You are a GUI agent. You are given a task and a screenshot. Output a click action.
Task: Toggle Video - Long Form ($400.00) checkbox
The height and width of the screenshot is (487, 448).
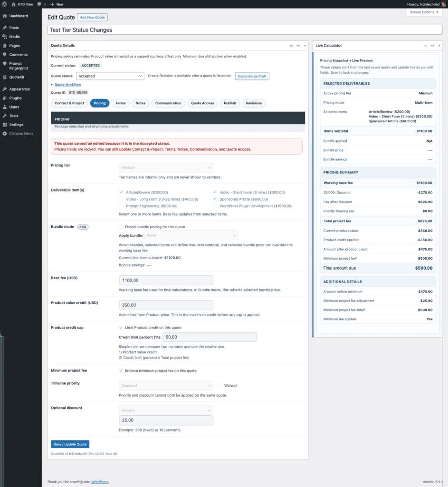(x=121, y=199)
